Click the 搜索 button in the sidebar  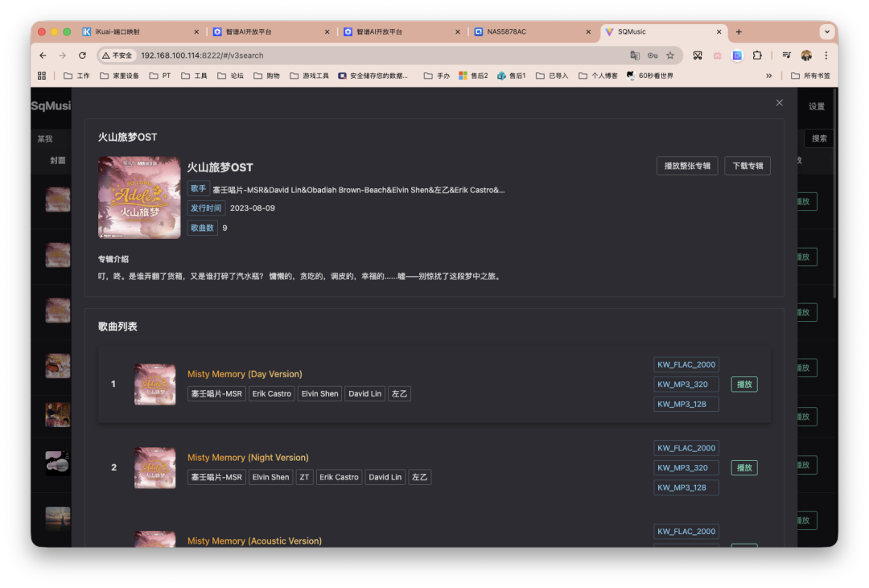[818, 138]
